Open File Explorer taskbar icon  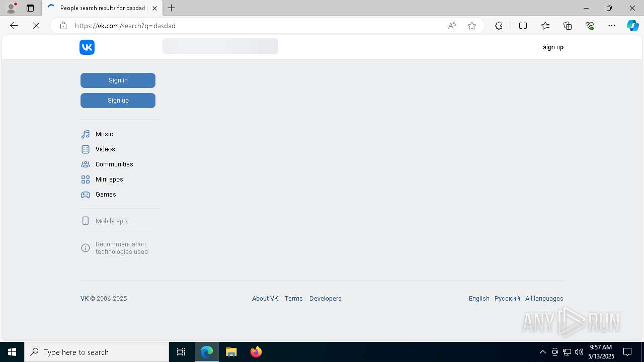click(x=231, y=352)
